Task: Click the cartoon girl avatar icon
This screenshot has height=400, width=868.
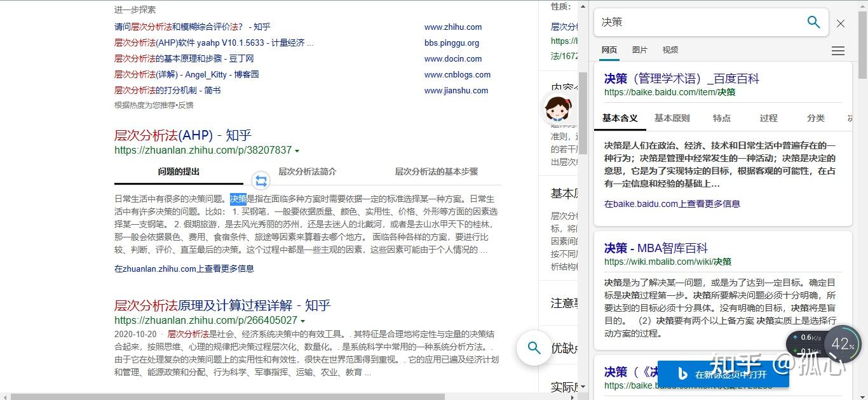Action: click(x=557, y=109)
